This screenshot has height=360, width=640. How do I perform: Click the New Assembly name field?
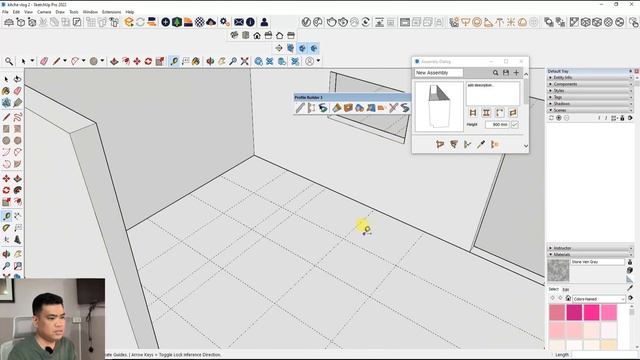click(439, 73)
